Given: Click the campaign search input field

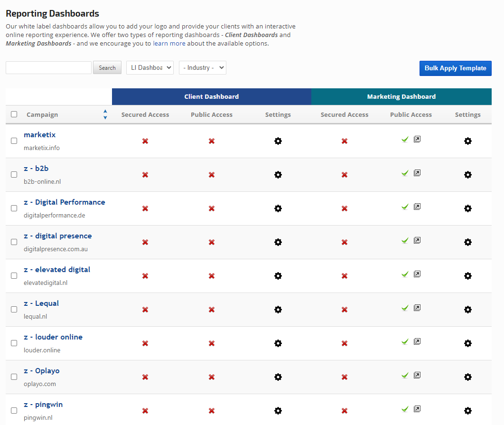Looking at the screenshot, I should point(48,68).
